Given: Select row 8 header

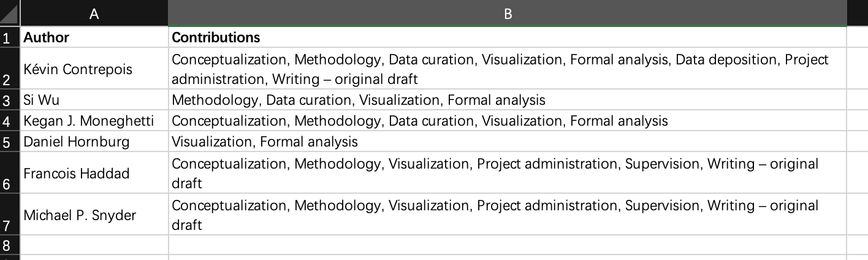Looking at the screenshot, I should pos(7,245).
